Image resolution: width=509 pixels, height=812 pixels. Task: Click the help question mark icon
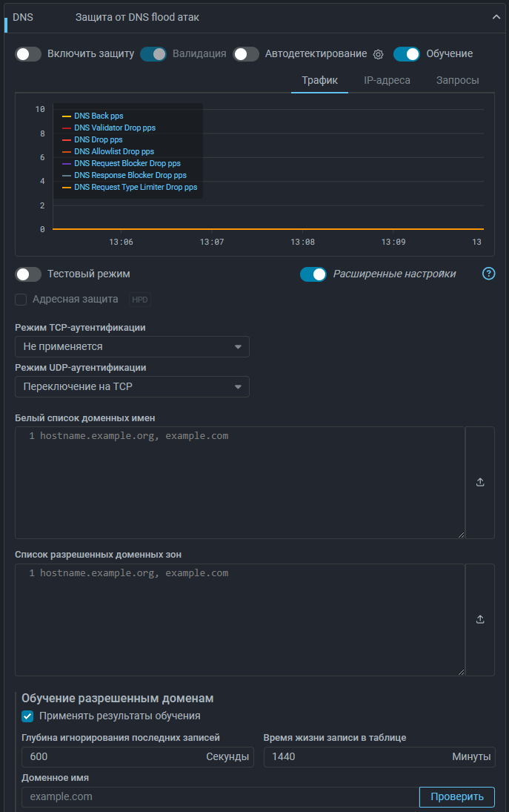click(x=488, y=274)
